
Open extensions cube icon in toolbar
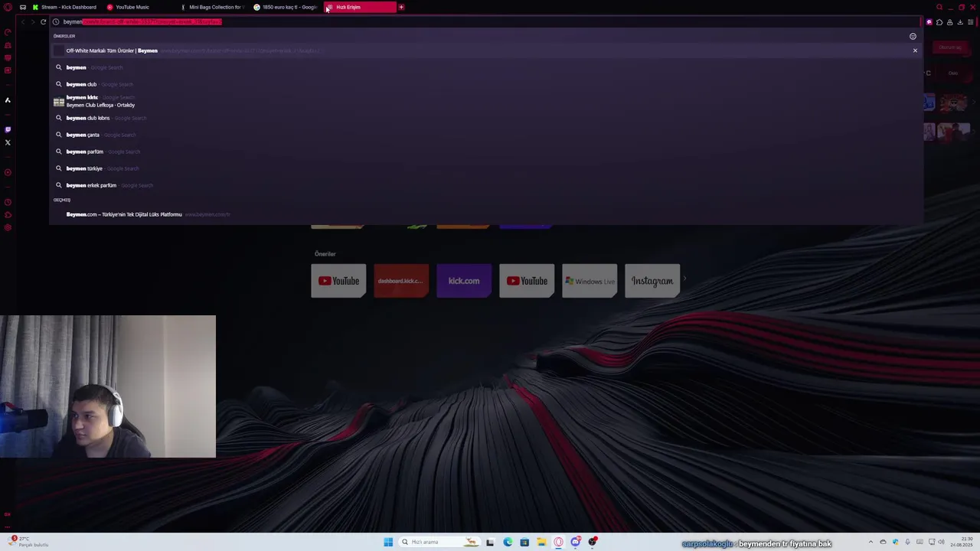[939, 21]
